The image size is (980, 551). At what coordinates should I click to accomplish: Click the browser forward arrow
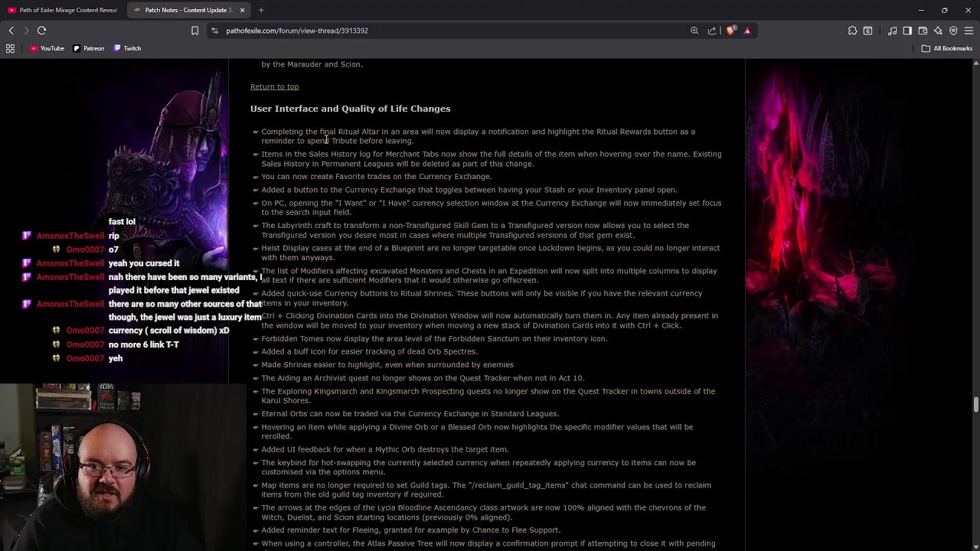click(26, 31)
